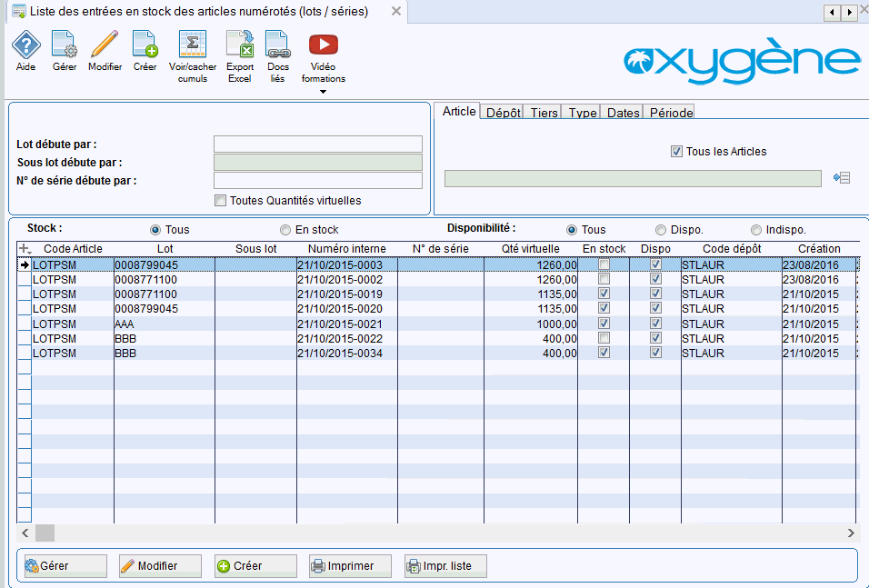
Task: Choose Indispo. for Disponibilité
Action: coord(755,229)
